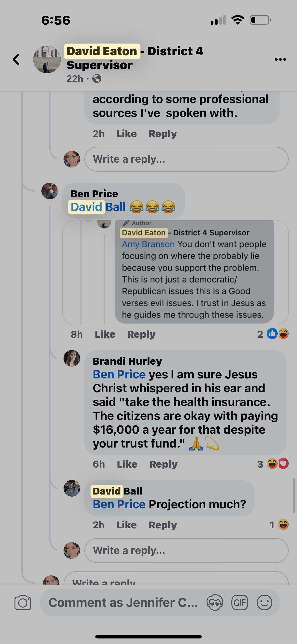Like Brandi Hurley's comment
This screenshot has width=297, height=644.
click(127, 464)
